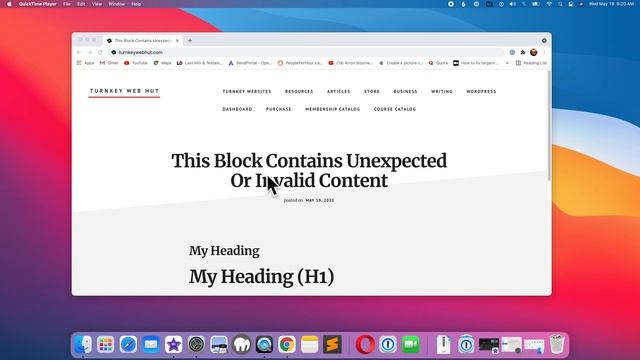Image resolution: width=640 pixels, height=360 pixels.
Task: Click the browser forward arrow
Action: click(x=90, y=52)
